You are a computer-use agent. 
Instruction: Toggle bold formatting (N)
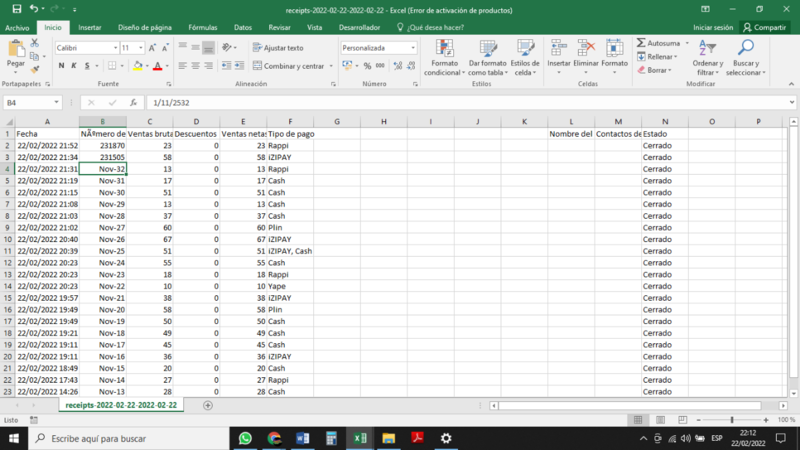61,66
